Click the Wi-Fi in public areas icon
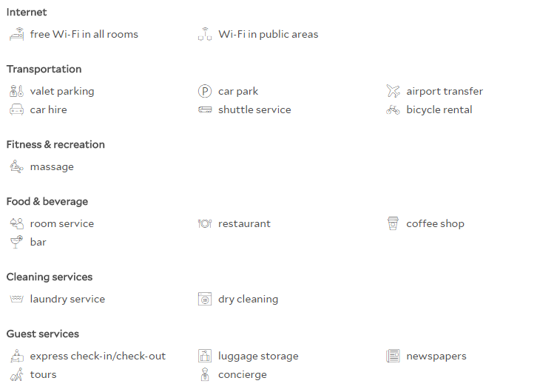 coord(205,34)
